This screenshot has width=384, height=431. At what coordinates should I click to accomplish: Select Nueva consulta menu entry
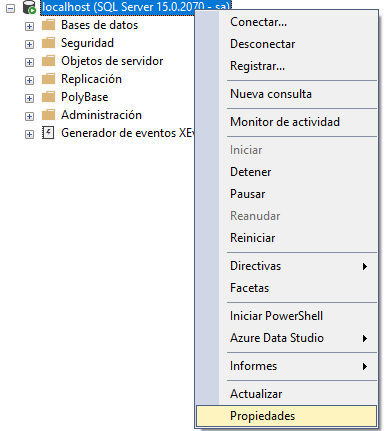point(287,94)
